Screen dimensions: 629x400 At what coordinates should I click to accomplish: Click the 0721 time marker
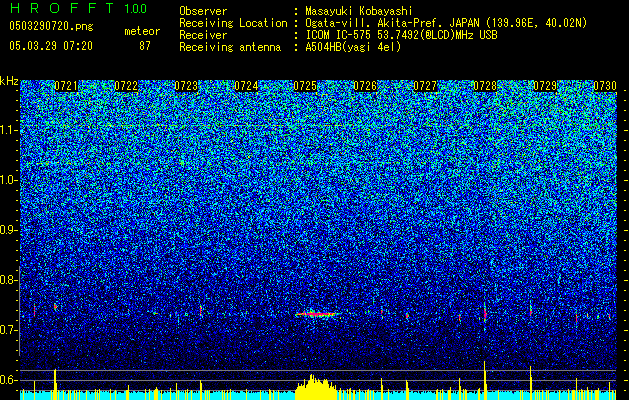point(66,86)
